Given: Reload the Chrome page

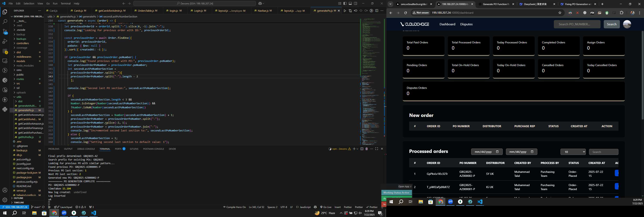Looking at the screenshot, I should [406, 13].
